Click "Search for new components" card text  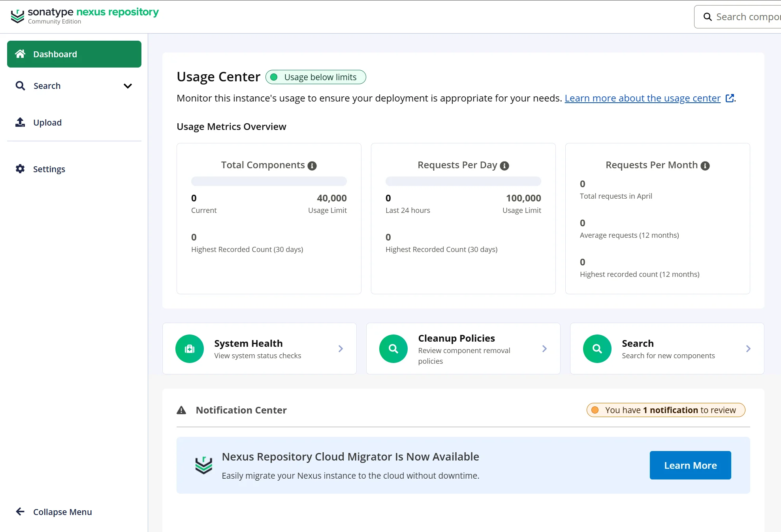pos(668,355)
